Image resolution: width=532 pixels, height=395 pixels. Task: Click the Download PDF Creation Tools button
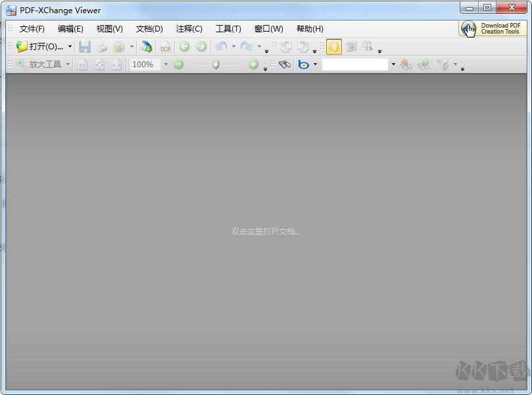491,29
